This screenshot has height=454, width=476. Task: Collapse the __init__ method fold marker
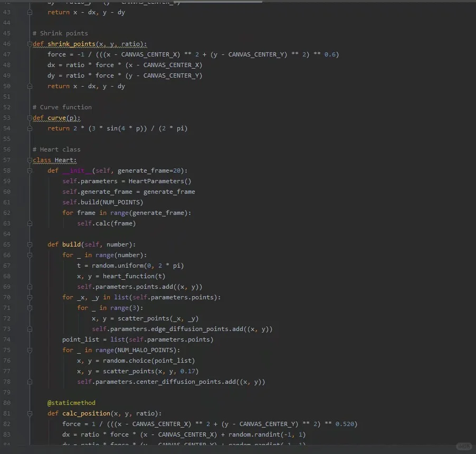pyautogui.click(x=30, y=171)
